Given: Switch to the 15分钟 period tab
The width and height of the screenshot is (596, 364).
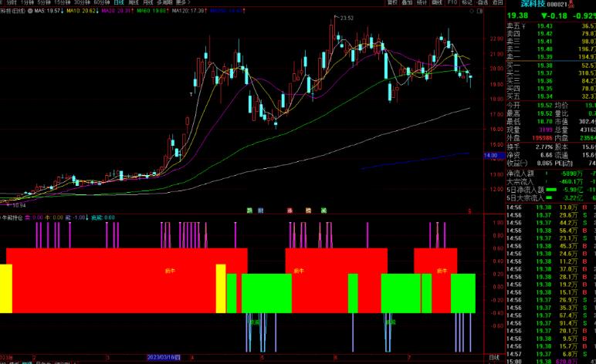Looking at the screenshot, I should pos(63,2).
